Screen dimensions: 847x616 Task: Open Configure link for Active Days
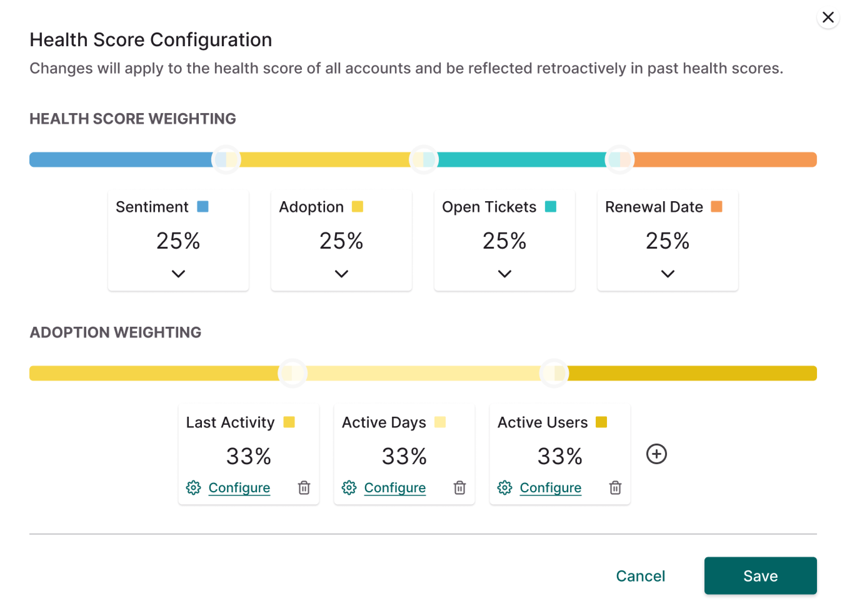pos(395,488)
